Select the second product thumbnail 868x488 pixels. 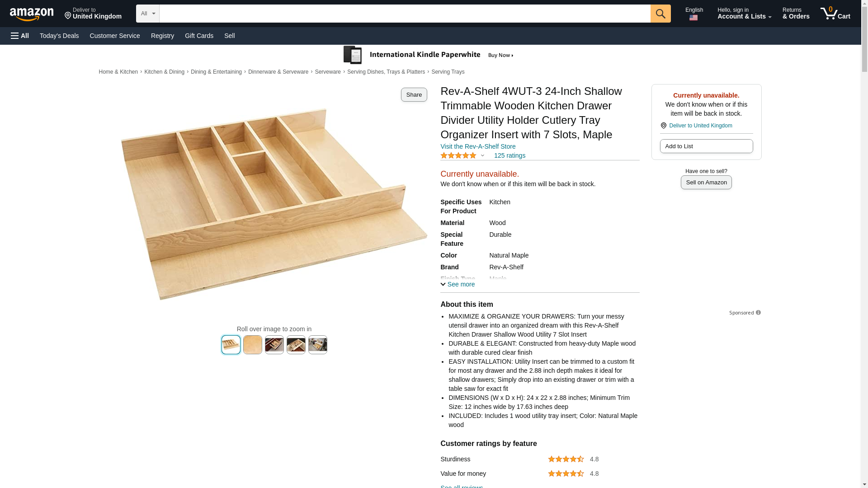point(253,345)
